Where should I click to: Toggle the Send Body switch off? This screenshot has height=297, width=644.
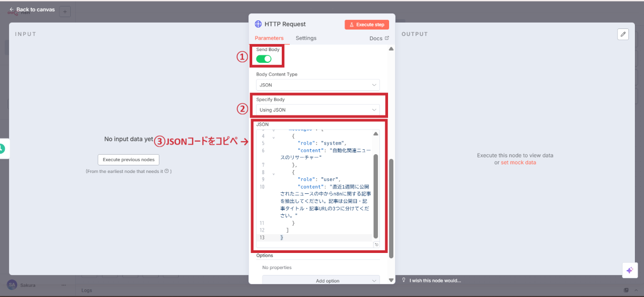click(x=264, y=59)
